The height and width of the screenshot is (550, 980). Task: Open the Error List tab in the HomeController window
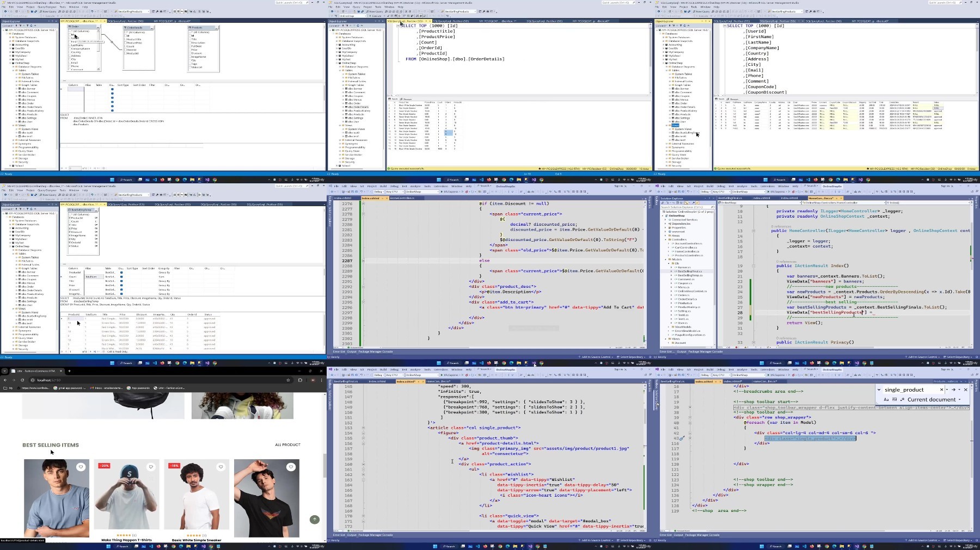666,351
